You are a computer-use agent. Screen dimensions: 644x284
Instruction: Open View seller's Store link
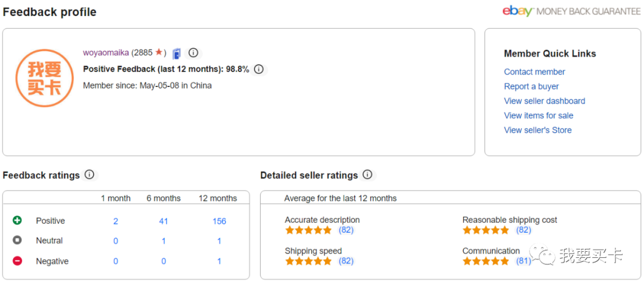[x=537, y=130]
